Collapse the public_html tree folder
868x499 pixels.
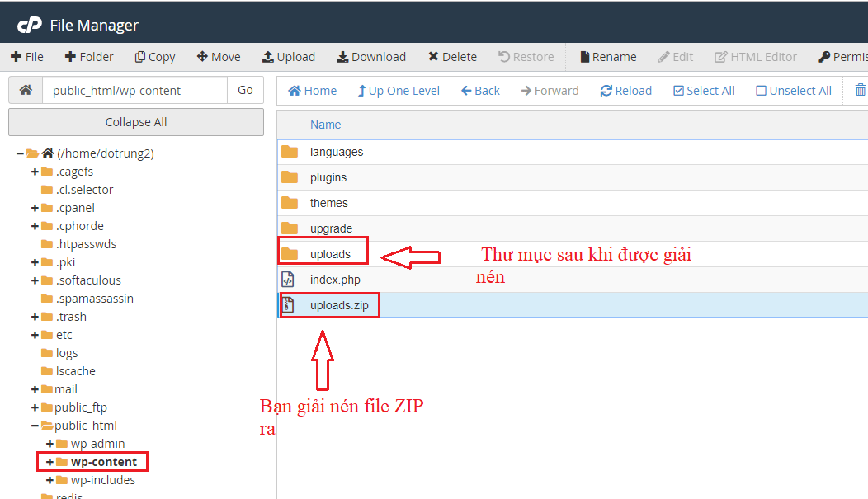35,426
